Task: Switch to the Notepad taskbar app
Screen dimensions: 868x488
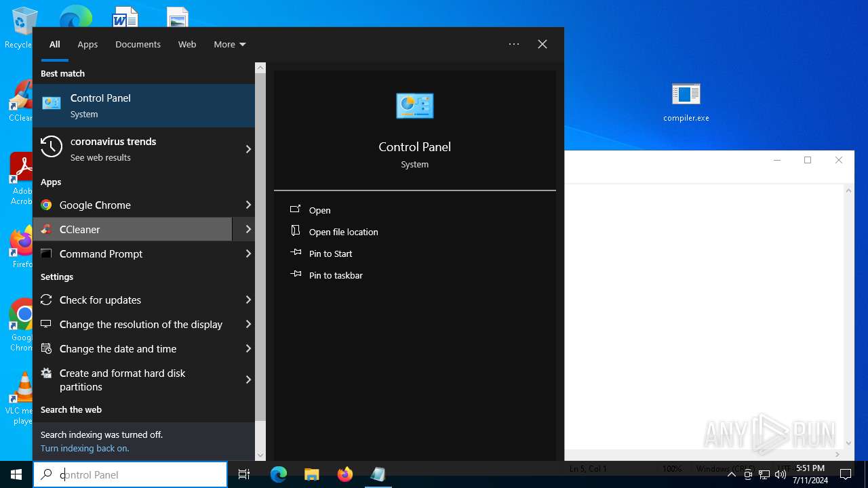Action: (378, 474)
